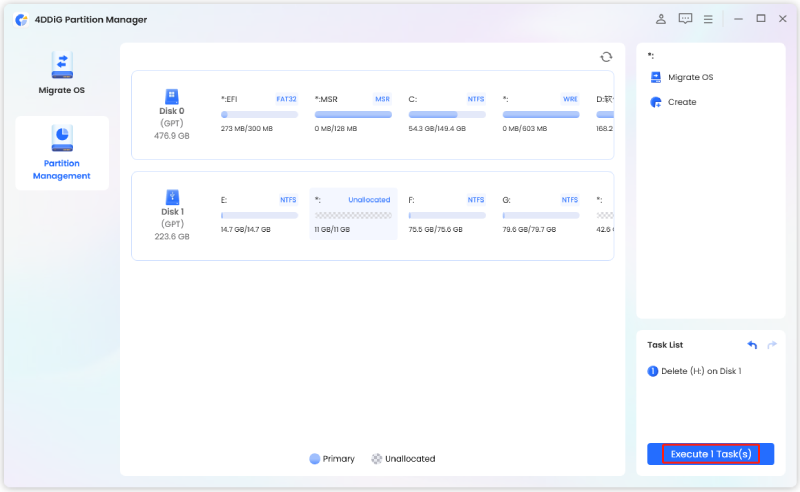This screenshot has height=492, width=800.
Task: Select the *:MSR partition on Disk 0
Action: point(353,113)
